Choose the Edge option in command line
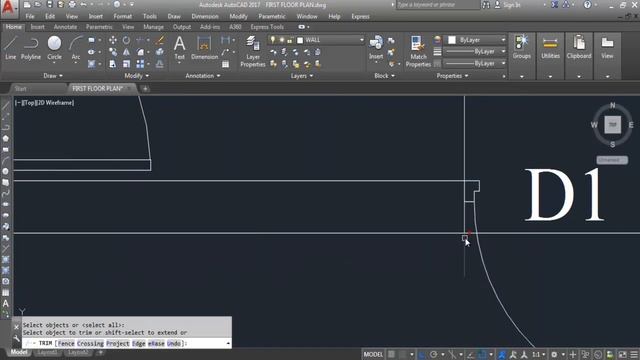The width and height of the screenshot is (640, 360). tap(139, 344)
